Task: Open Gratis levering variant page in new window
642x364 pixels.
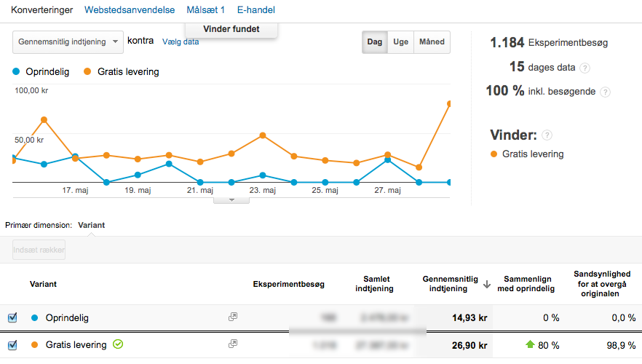Action: click(x=233, y=344)
